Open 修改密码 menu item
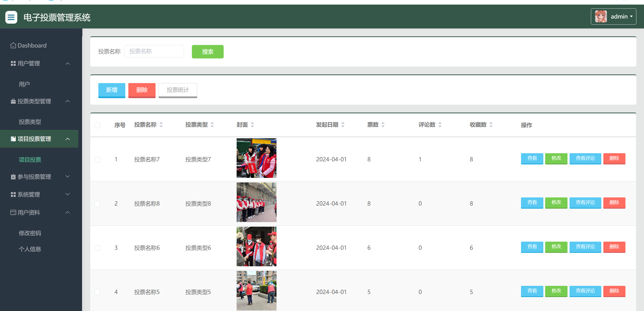Image resolution: width=644 pixels, height=311 pixels. [x=30, y=233]
